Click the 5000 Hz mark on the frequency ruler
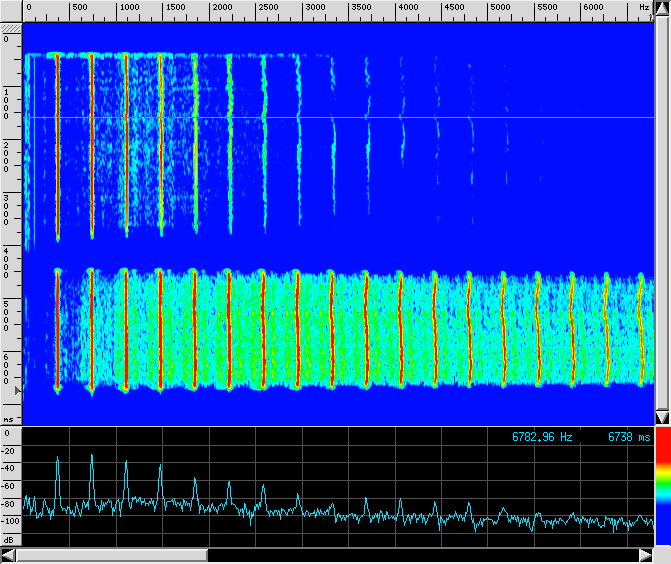 501,7
